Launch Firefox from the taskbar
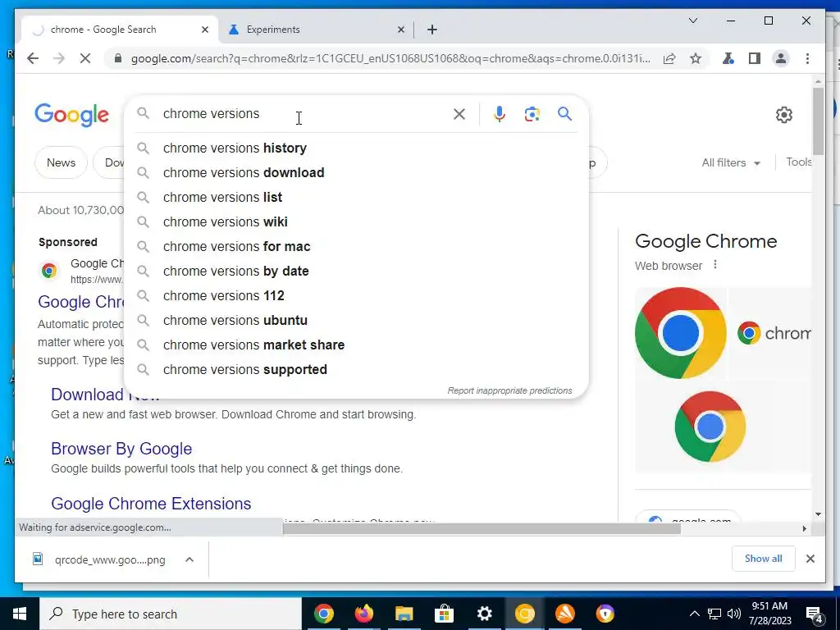 [x=363, y=614]
